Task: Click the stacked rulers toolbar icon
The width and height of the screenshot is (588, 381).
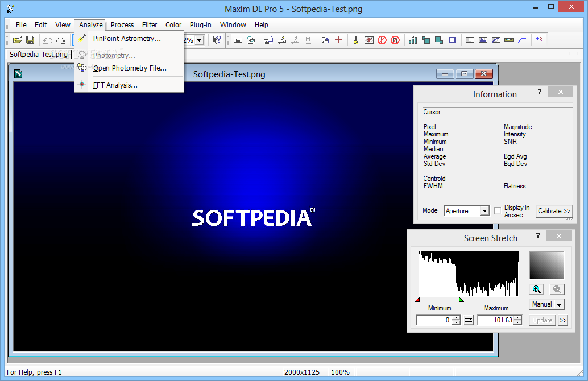Action: (251, 40)
